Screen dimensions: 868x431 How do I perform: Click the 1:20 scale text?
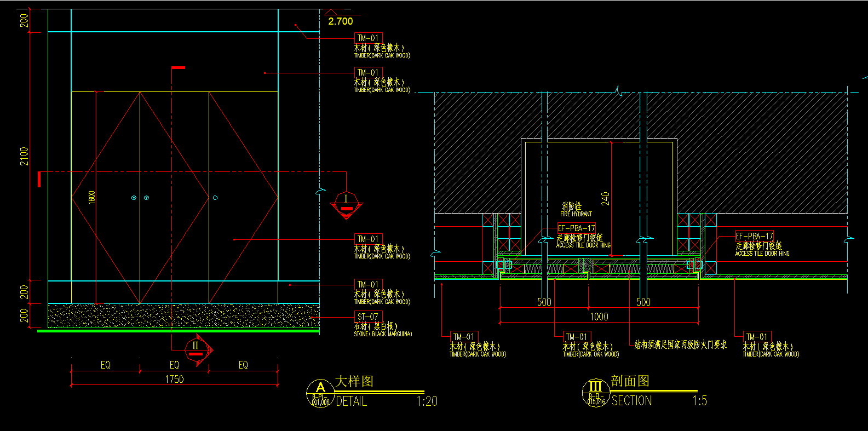427,401
